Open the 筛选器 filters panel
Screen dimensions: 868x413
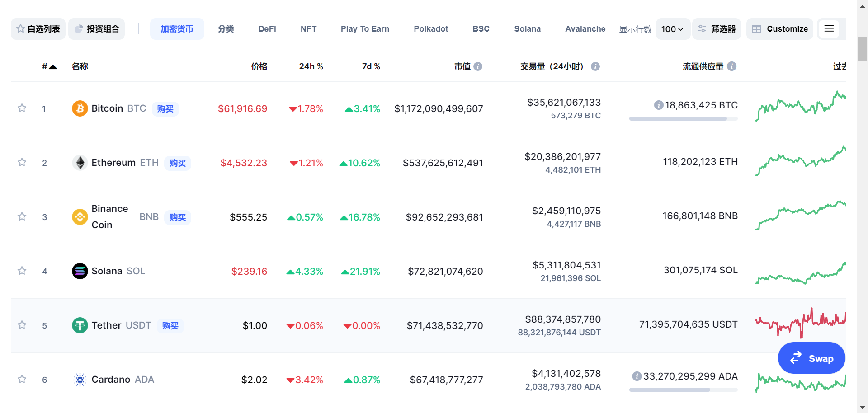click(x=717, y=29)
